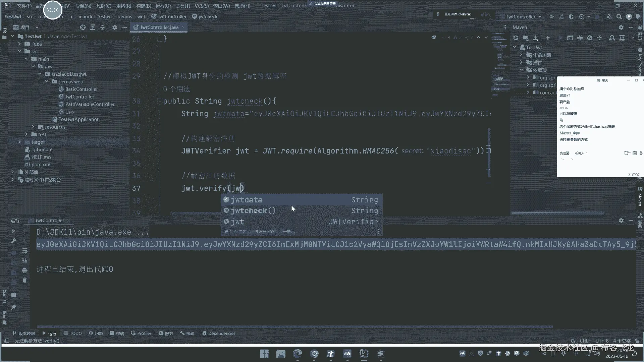Rerun program in Run panel

click(13, 231)
